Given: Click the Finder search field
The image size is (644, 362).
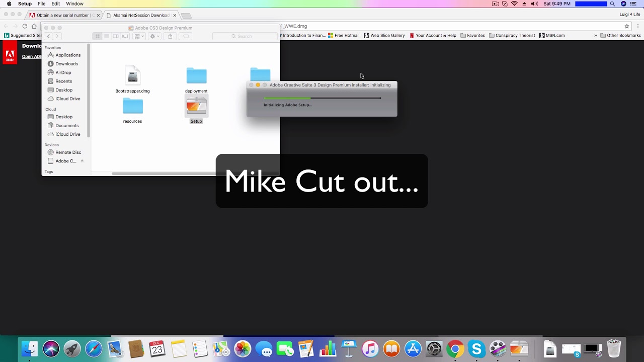Looking at the screenshot, I should point(245,36).
